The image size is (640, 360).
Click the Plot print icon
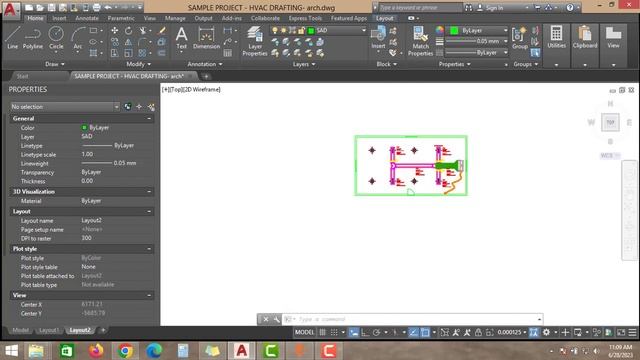tap(96, 7)
